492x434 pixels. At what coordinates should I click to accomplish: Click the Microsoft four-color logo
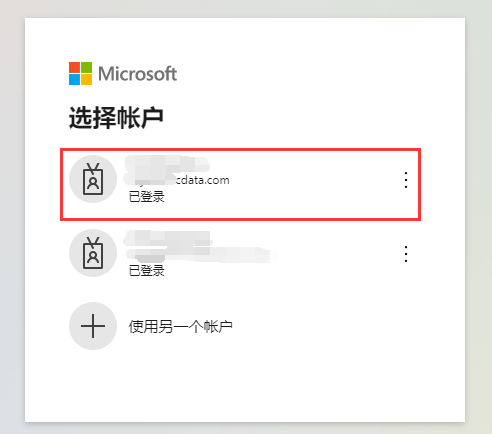[x=80, y=73]
